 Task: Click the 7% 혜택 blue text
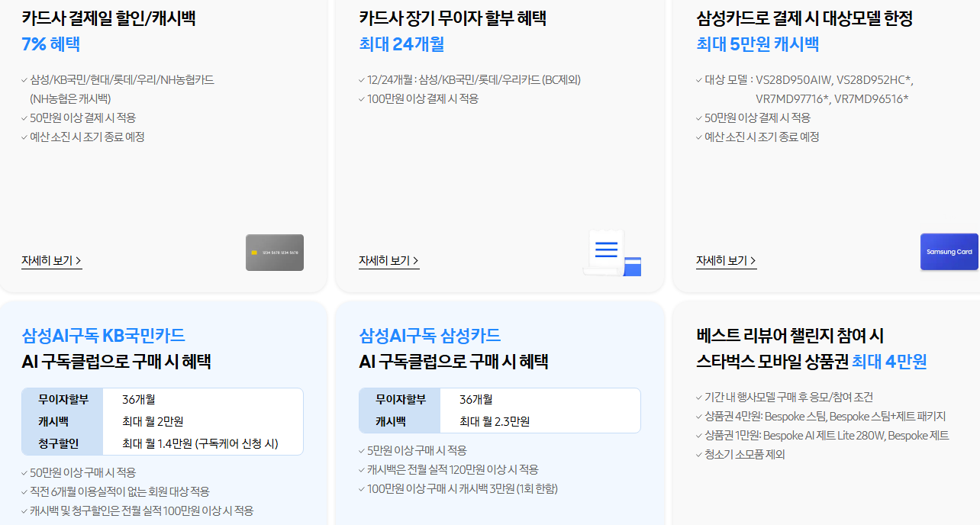pyautogui.click(x=50, y=44)
